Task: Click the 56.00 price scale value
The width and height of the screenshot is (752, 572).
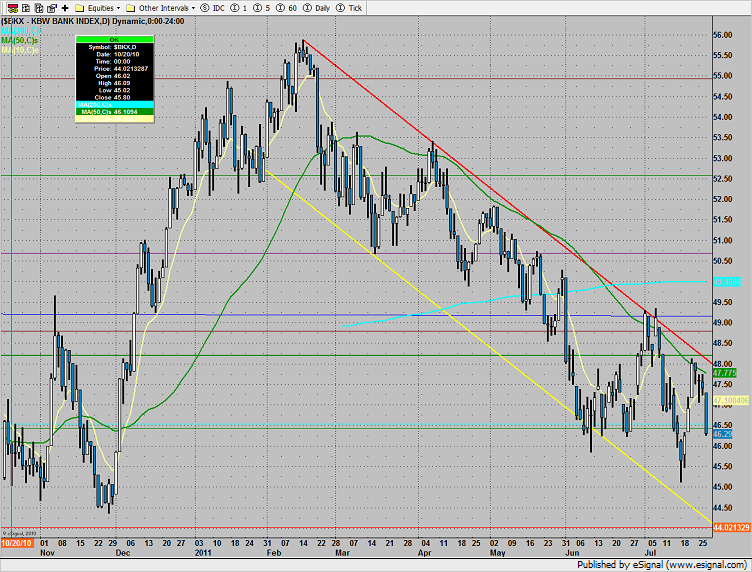Action: pos(723,35)
